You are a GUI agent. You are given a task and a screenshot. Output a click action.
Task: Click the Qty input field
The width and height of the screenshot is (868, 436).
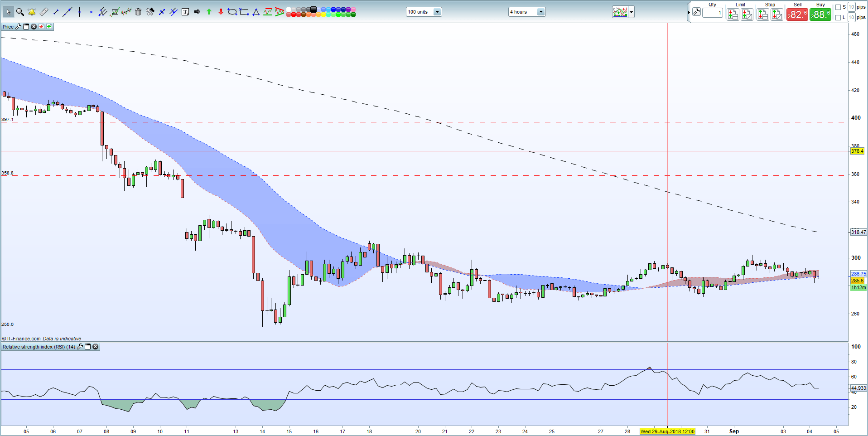coord(713,13)
